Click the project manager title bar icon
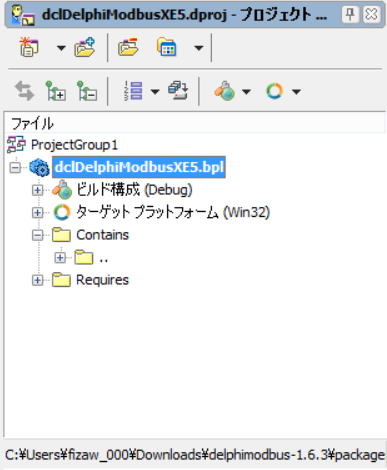Viewport: 387px width, 470px height. click(x=23, y=15)
